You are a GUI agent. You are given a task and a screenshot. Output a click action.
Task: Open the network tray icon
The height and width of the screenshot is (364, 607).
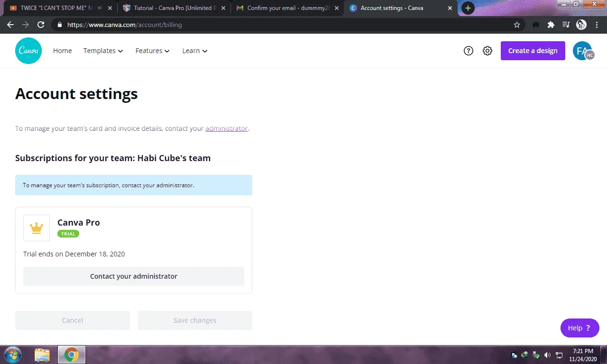coord(559,355)
